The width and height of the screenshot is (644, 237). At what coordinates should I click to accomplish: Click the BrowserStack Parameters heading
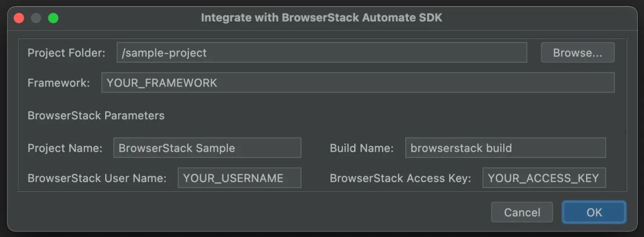point(96,115)
